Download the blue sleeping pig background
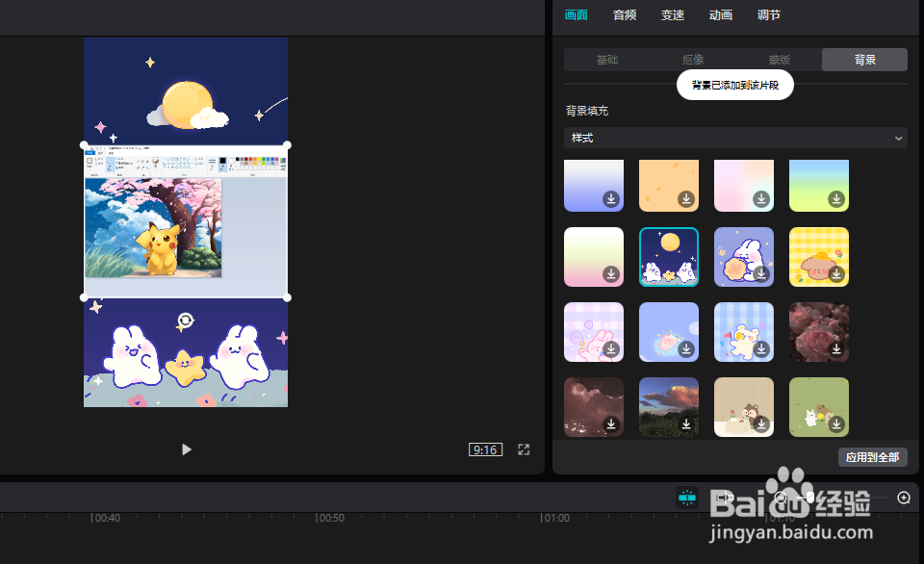Viewport: 924px width, 564px height. pos(686,348)
